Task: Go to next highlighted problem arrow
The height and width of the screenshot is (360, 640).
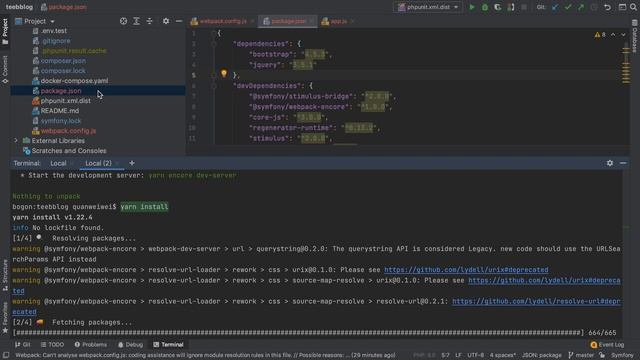Action: [623, 35]
